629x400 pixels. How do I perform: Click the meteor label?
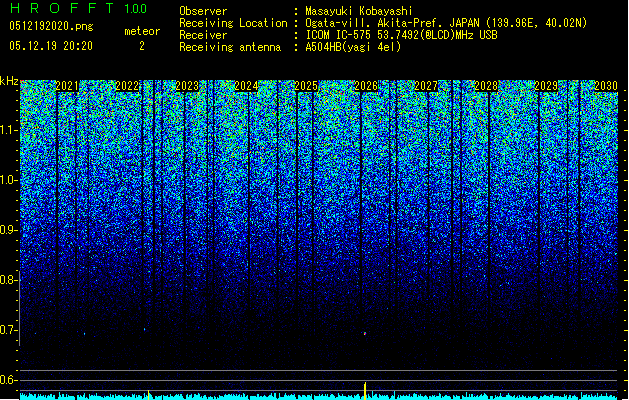(142, 31)
